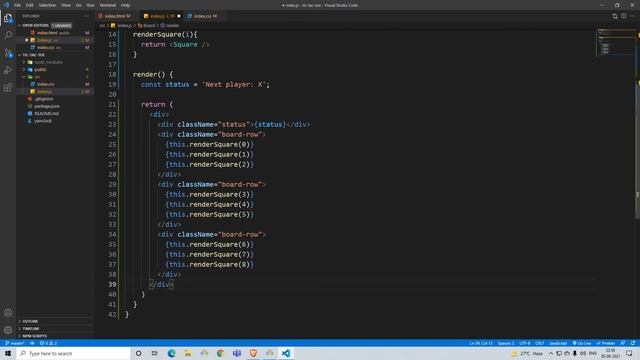This screenshot has width=640, height=360.
Task: Click the sync/publish icon beside master branch
Action: pyautogui.click(x=32, y=343)
